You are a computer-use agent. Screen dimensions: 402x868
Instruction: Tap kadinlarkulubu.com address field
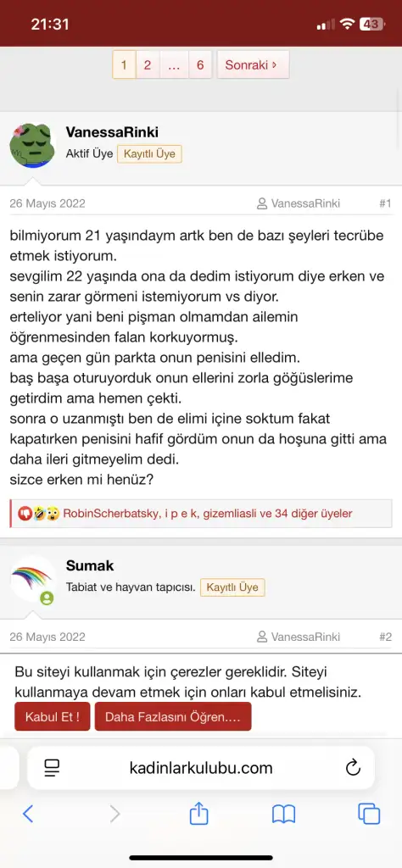click(x=201, y=768)
